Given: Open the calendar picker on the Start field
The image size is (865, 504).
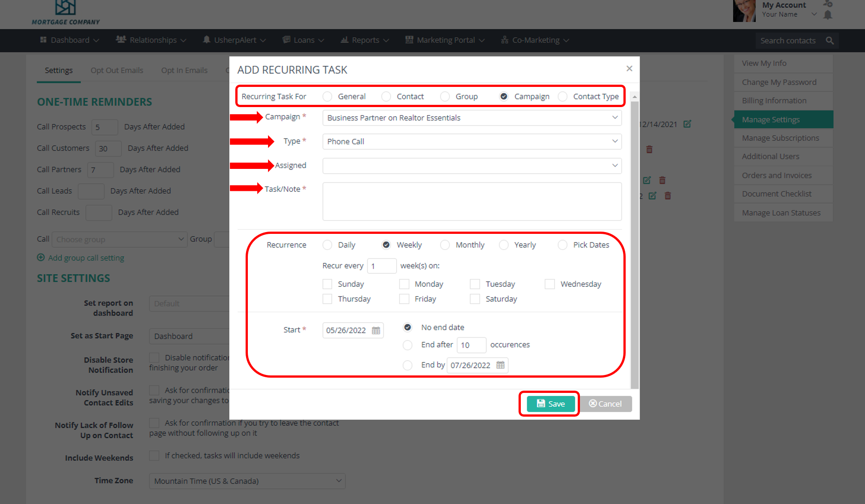Looking at the screenshot, I should coord(376,330).
